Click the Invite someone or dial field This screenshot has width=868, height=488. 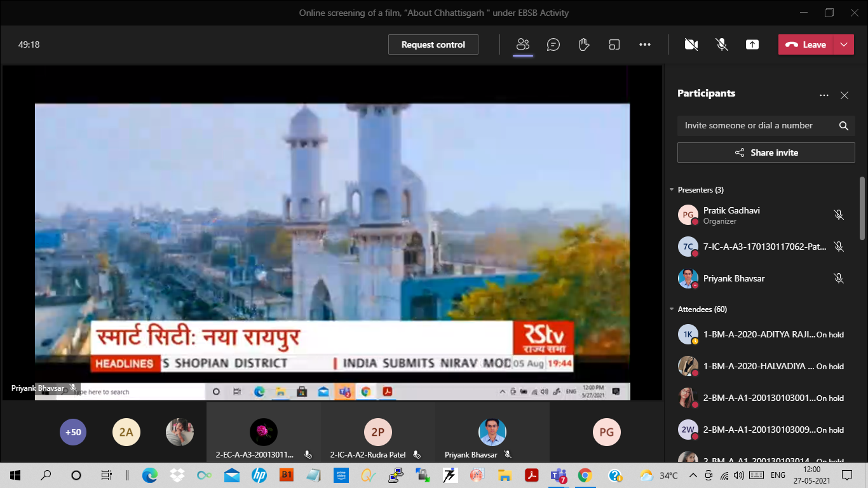(x=766, y=125)
